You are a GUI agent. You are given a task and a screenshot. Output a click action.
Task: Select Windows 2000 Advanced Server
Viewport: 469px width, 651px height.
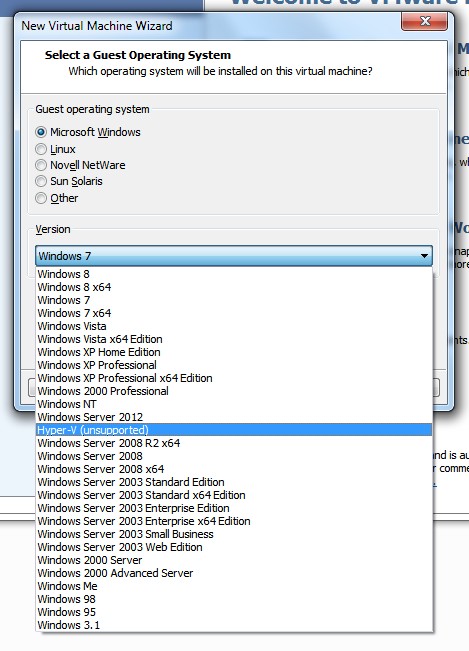coord(234,573)
